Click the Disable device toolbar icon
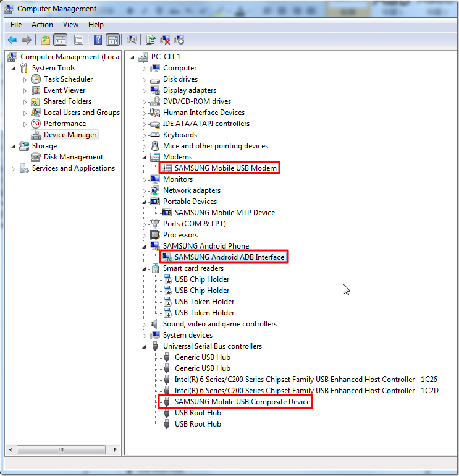459x476 pixels. click(x=179, y=40)
